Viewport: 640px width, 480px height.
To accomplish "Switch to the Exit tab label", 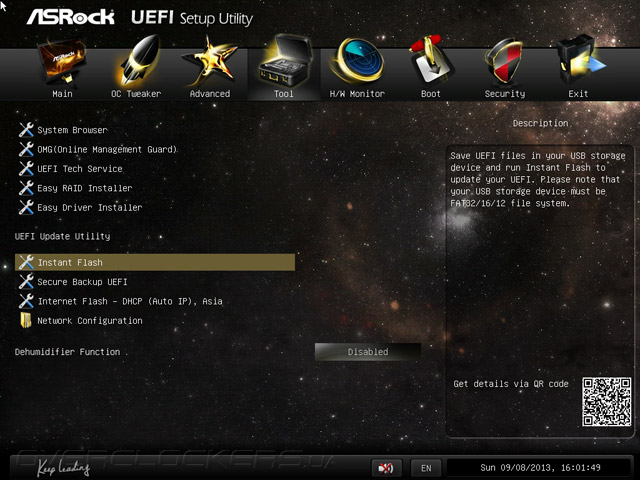I will [x=578, y=94].
